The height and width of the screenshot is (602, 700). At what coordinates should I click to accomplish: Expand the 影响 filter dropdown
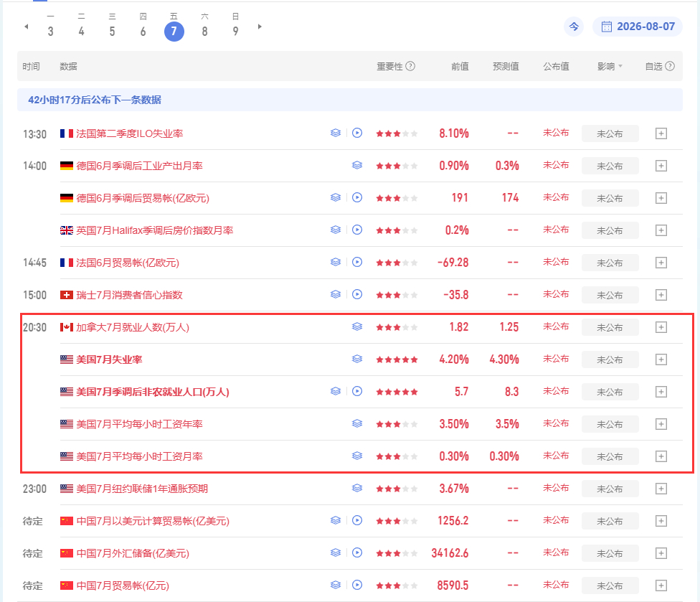tap(610, 67)
